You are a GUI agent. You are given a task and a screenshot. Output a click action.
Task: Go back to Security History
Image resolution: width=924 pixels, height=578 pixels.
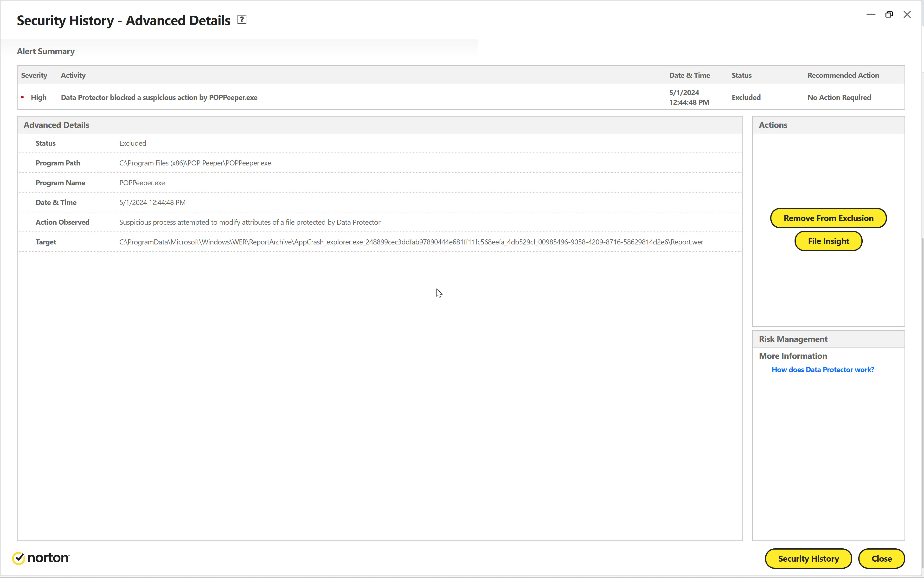pos(808,558)
